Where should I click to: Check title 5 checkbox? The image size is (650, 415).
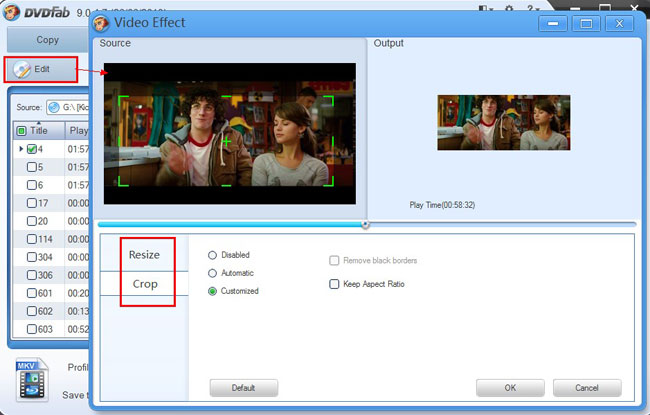tap(32, 167)
